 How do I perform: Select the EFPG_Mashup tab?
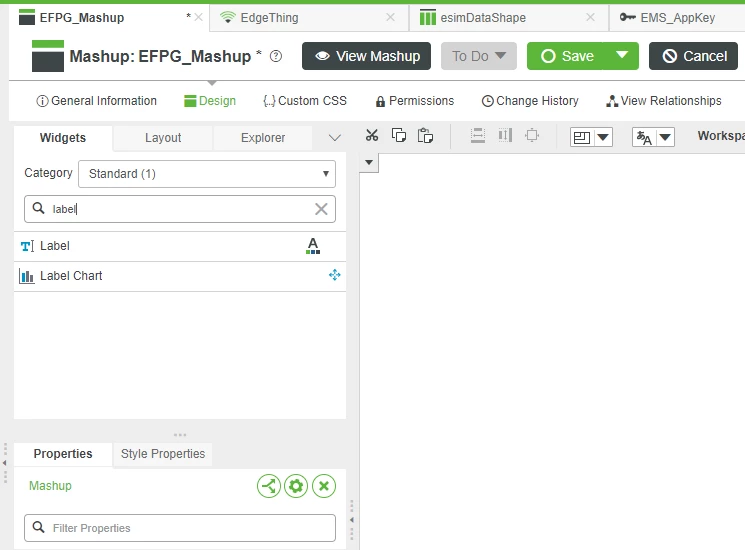(109, 18)
